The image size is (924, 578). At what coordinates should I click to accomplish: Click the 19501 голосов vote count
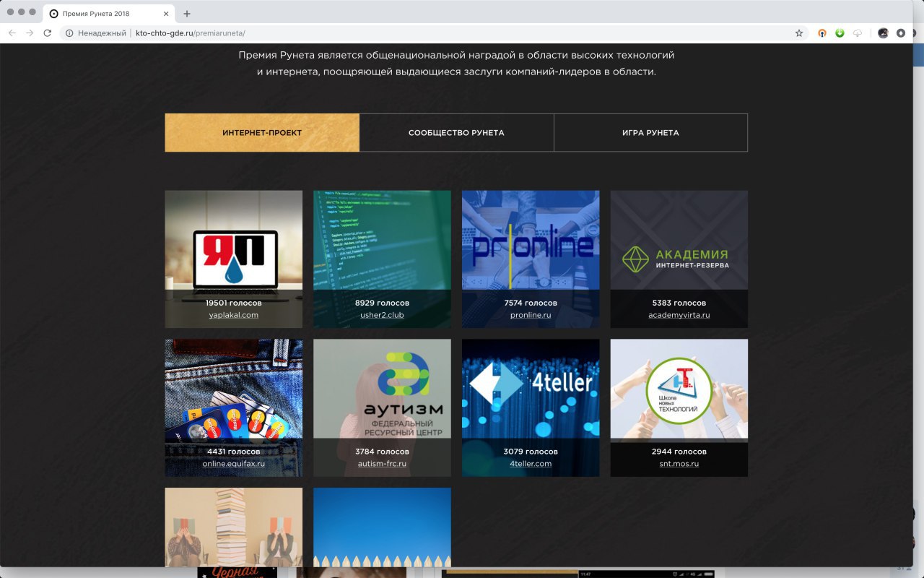(x=234, y=303)
